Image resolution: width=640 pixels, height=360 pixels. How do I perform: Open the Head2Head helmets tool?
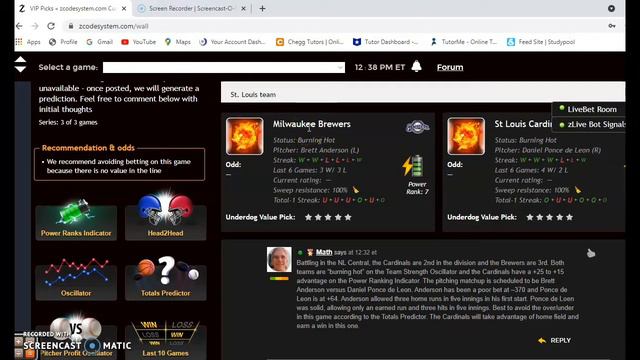(165, 217)
